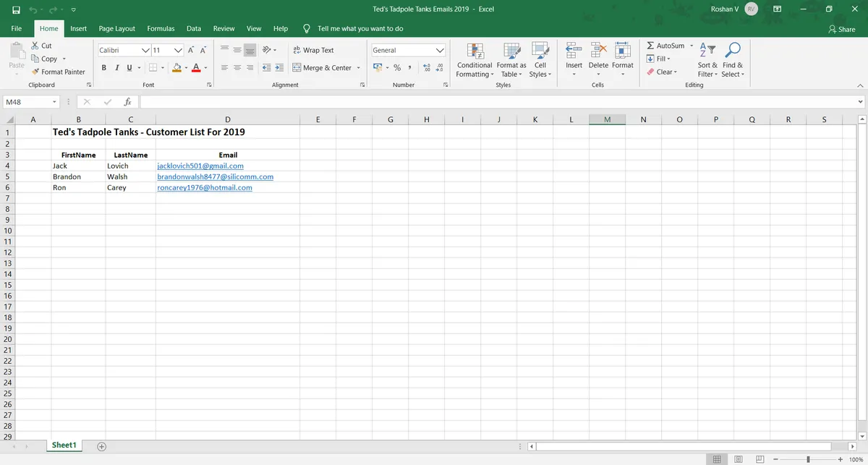The image size is (868, 465).
Task: Toggle Italic formatting
Action: click(x=116, y=67)
